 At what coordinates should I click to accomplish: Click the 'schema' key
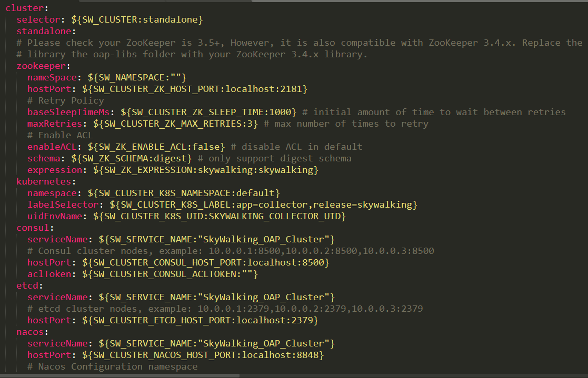point(44,158)
